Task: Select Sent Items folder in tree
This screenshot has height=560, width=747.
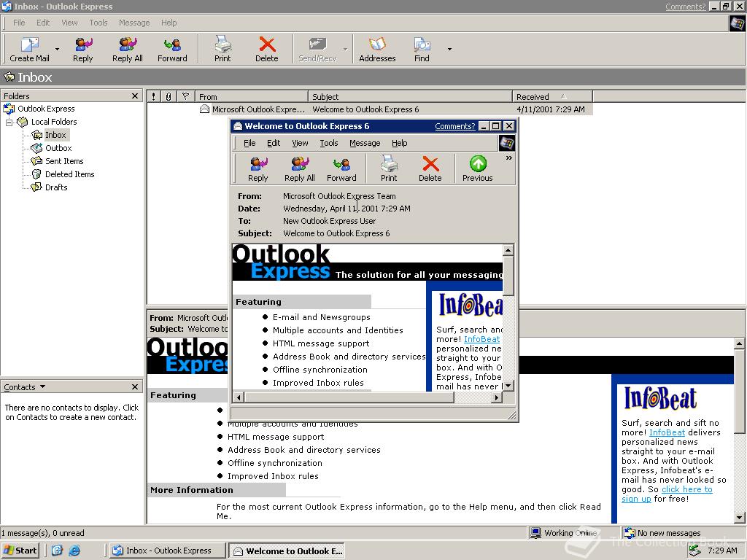Action: (64, 161)
